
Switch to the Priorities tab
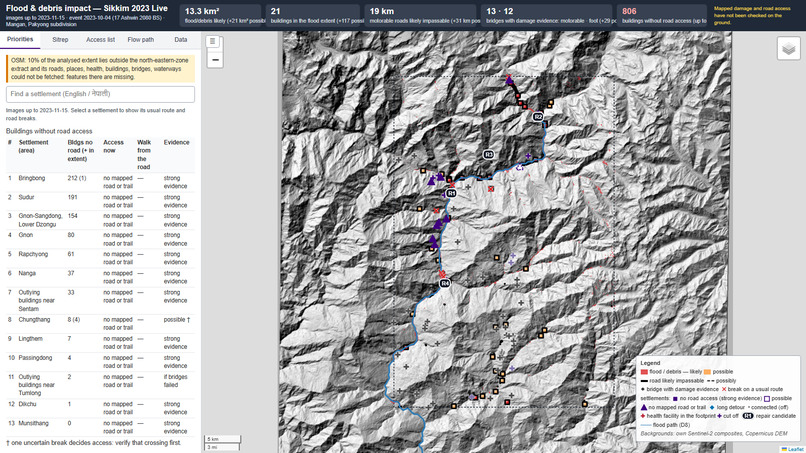coord(20,40)
